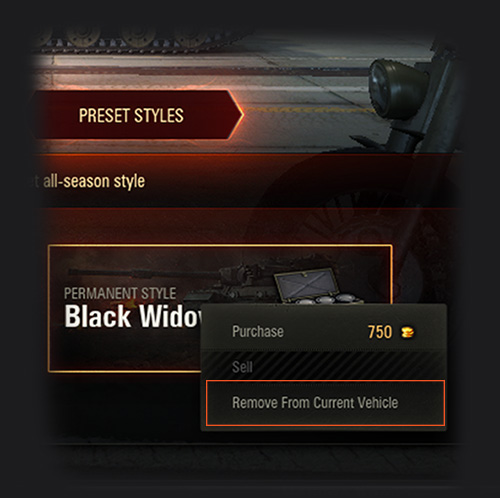
Task: Click the all-season style heading
Action: 94,182
